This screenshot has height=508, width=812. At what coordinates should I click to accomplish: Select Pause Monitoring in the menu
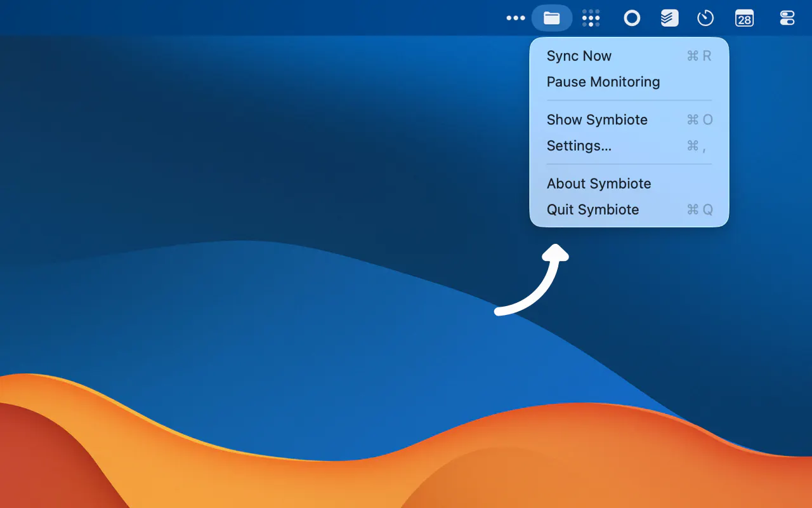pos(629,82)
